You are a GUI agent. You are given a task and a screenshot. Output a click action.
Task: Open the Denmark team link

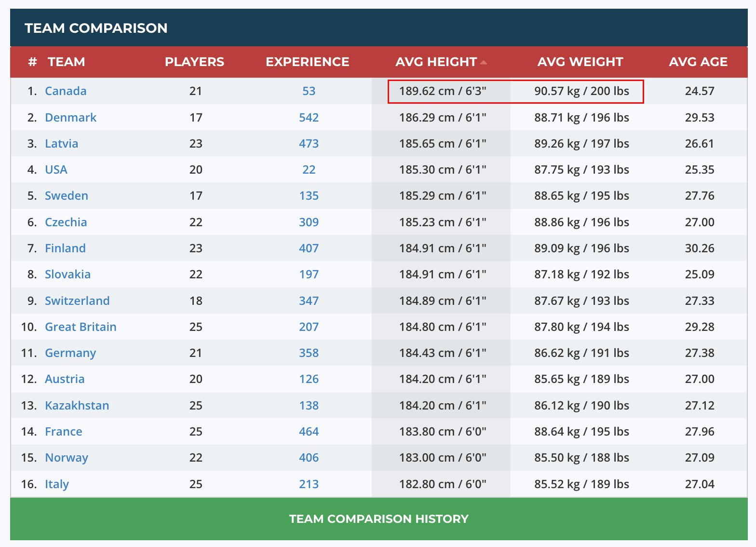[71, 118]
